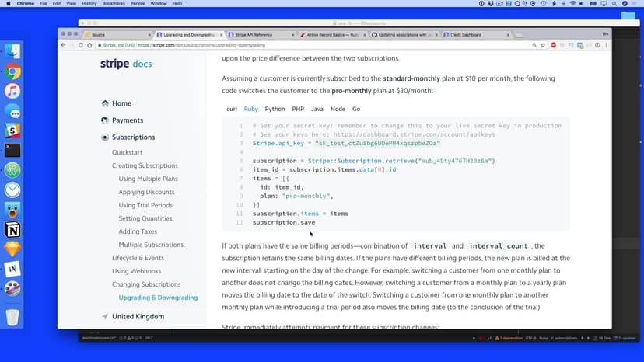Open the Using Trial Periods page
644x362 pixels.
(x=145, y=205)
